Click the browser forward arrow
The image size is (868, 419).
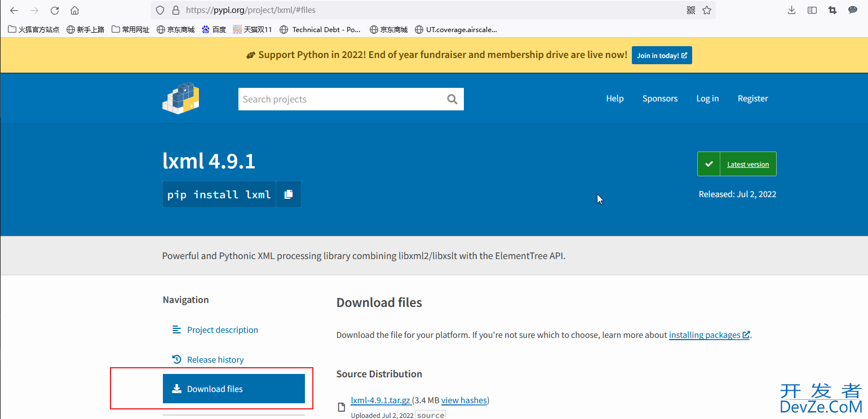click(x=34, y=10)
